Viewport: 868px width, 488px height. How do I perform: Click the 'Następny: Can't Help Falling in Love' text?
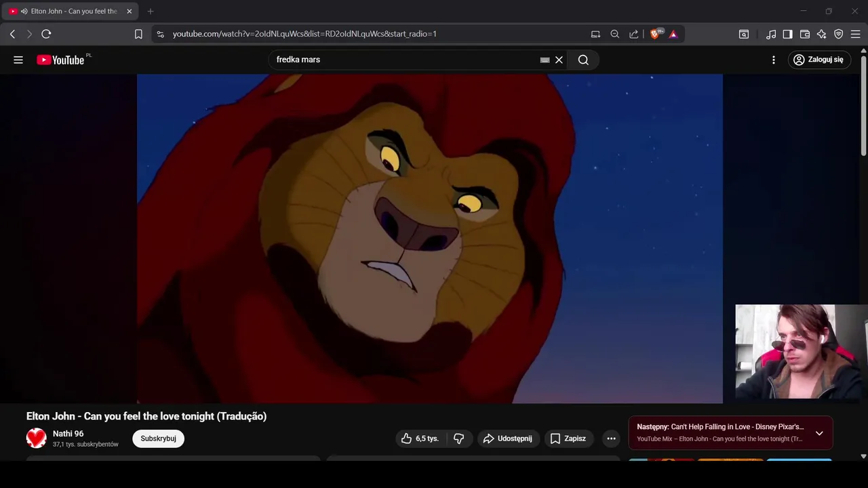(720, 427)
